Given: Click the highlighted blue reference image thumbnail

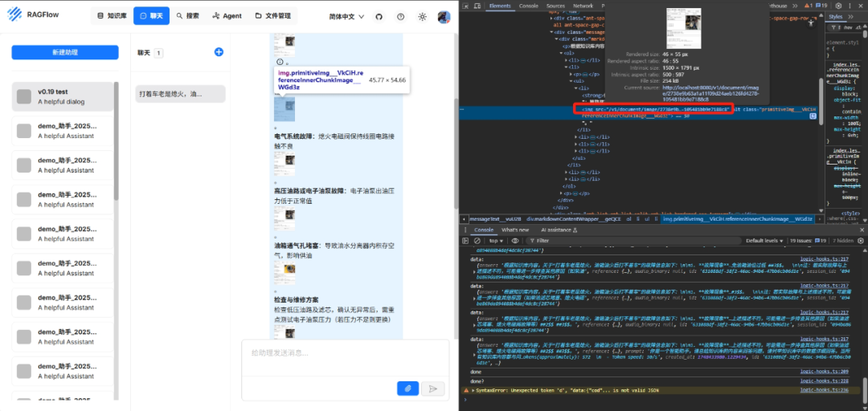Looking at the screenshot, I should pyautogui.click(x=285, y=109).
